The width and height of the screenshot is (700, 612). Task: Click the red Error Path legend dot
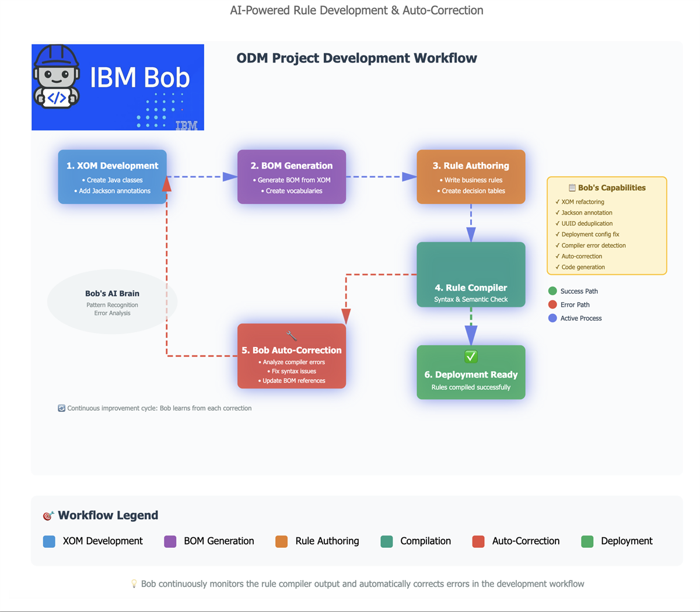pos(552,305)
